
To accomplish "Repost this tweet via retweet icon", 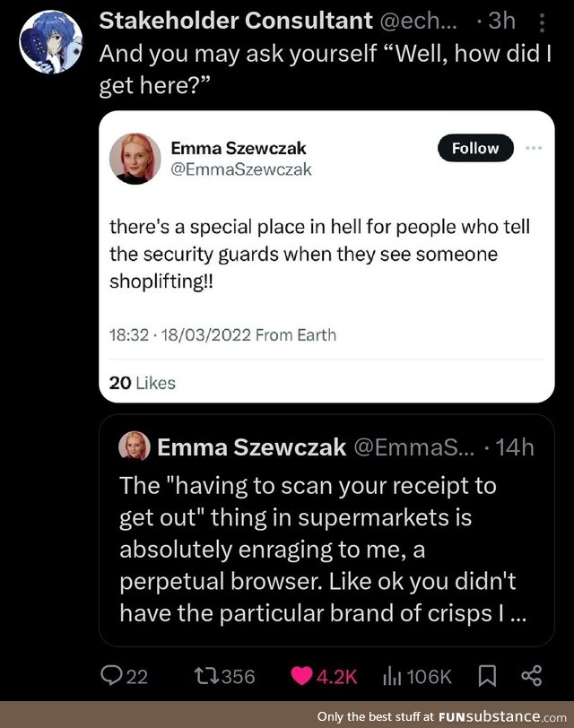I will pos(209,676).
